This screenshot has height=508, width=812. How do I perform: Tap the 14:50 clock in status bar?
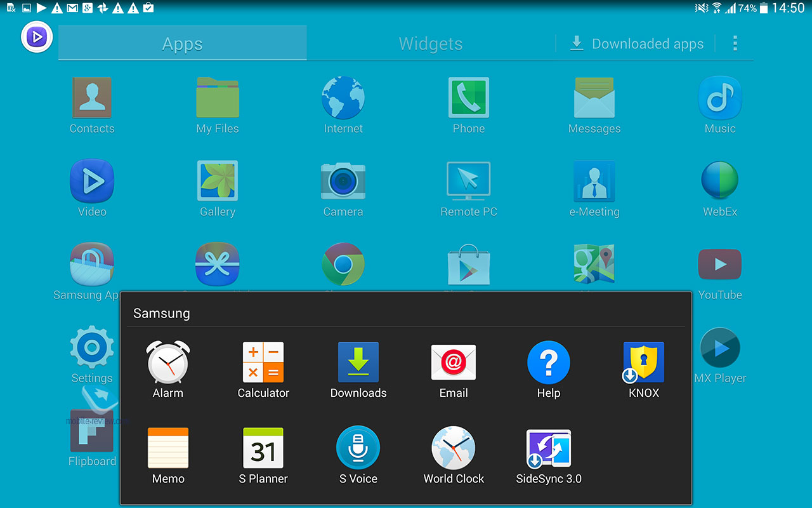point(789,8)
